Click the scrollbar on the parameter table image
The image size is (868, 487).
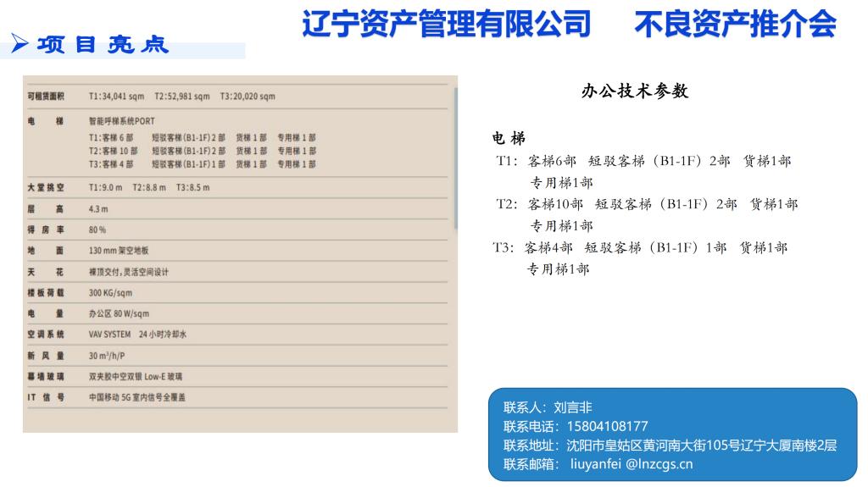click(455, 152)
